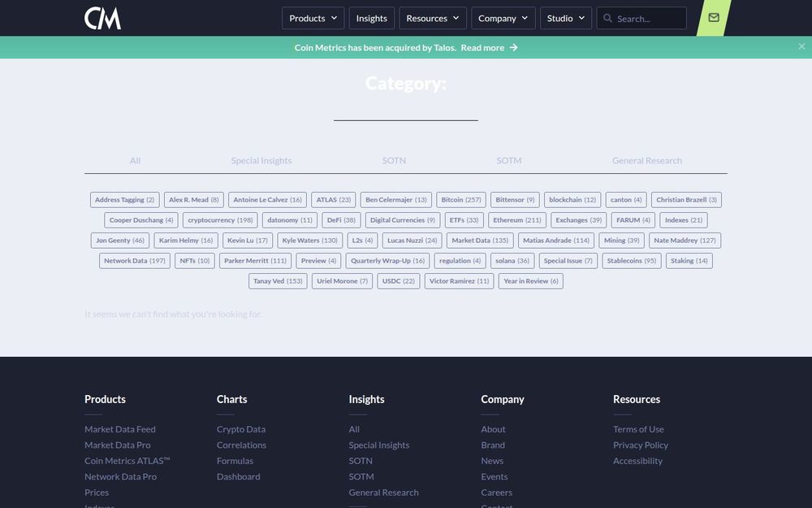Select the Kyle Waters (130) tag
This screenshot has width=812, height=508.
coord(309,241)
